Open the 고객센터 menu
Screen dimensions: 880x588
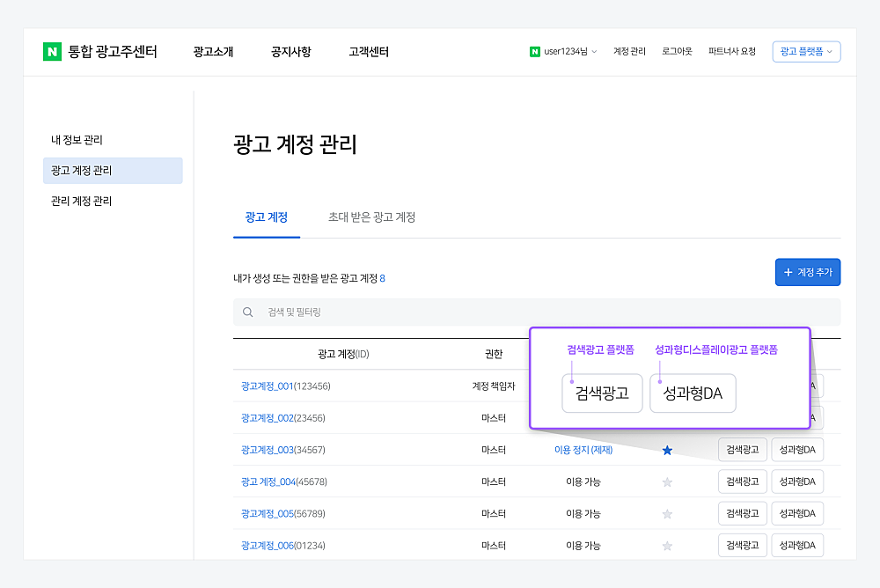point(369,52)
